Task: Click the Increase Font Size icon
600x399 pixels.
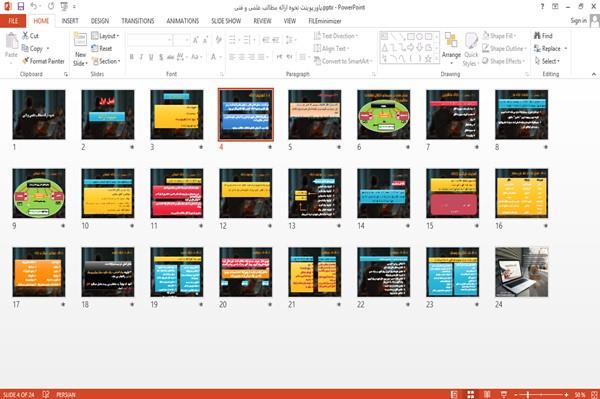Action: [x=196, y=40]
